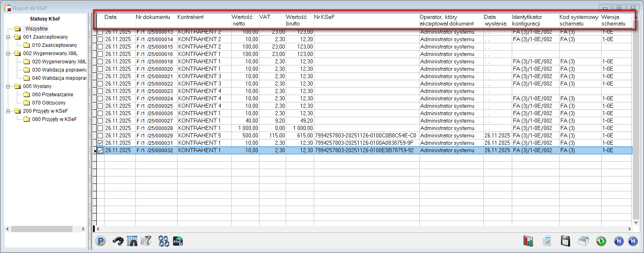
Task: Click the Nr KSeF column header
Action: click(323, 17)
